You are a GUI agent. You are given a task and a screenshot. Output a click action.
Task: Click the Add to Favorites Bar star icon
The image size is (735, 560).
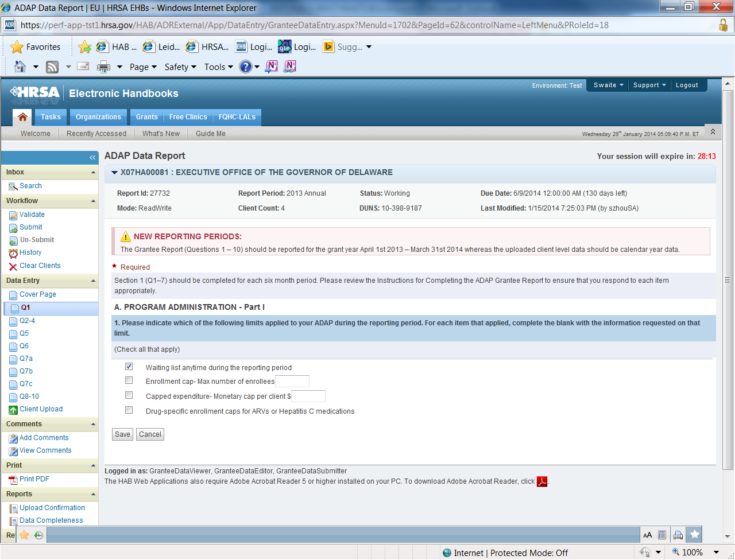pyautogui.click(x=84, y=47)
